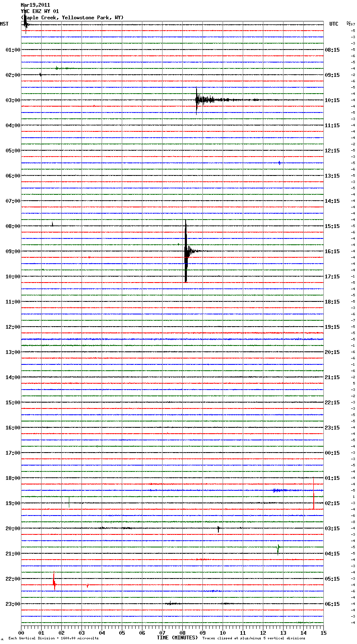Click the vertical division 1600.00 microvolts note

coord(53,638)
